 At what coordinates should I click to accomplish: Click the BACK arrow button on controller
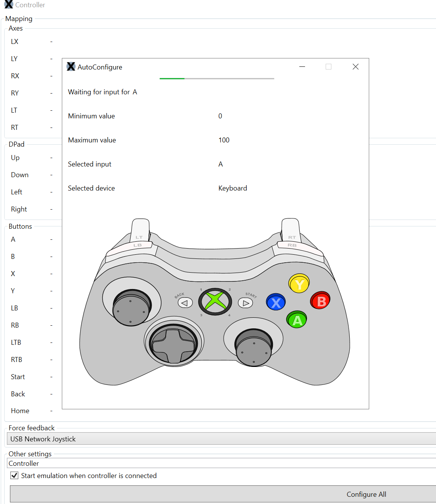(x=185, y=303)
